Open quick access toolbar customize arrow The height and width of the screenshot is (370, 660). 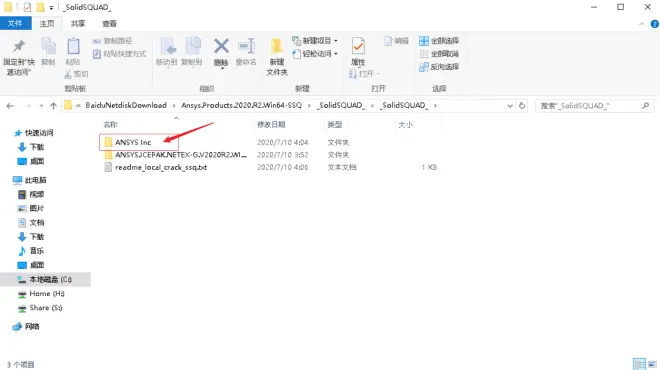pyautogui.click(x=51, y=8)
